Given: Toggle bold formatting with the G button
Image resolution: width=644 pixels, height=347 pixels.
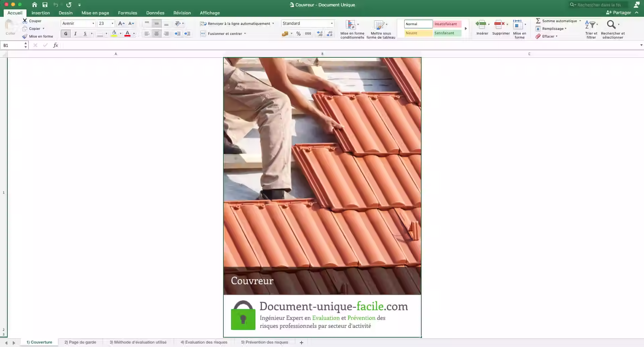Looking at the screenshot, I should [x=65, y=34].
